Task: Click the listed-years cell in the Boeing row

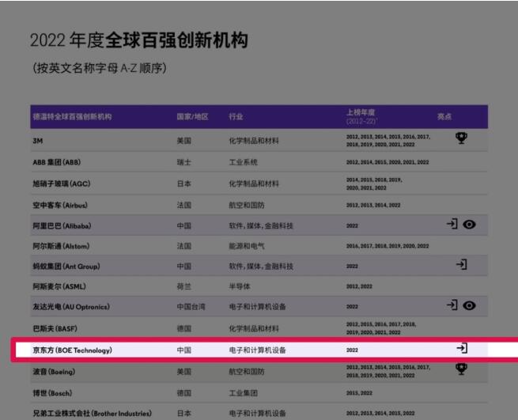Action: (388, 372)
